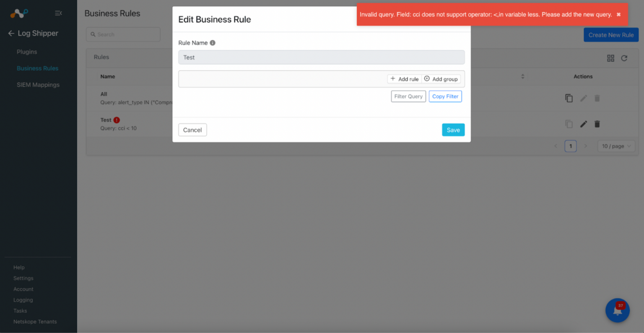
Task: Collapse the sidebar with the menu icon
Action: (x=58, y=13)
